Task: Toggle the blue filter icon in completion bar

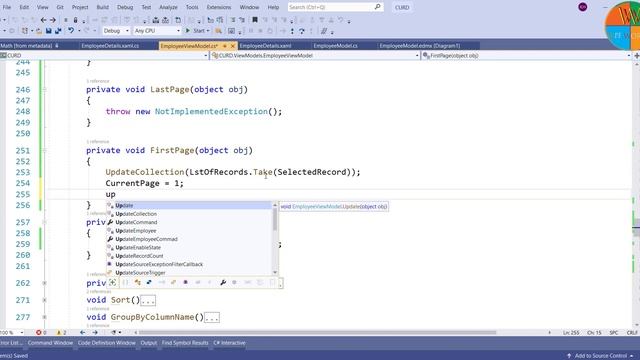Action: (149, 282)
